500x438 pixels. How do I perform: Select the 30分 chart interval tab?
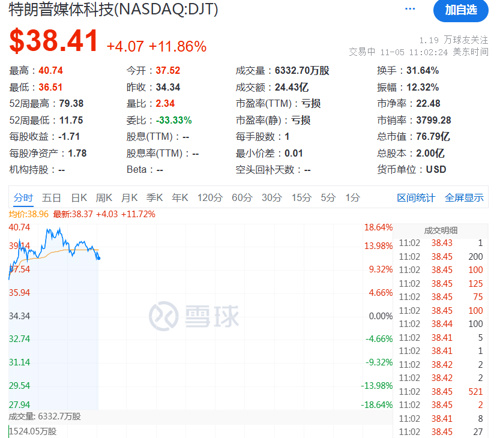pos(272,198)
